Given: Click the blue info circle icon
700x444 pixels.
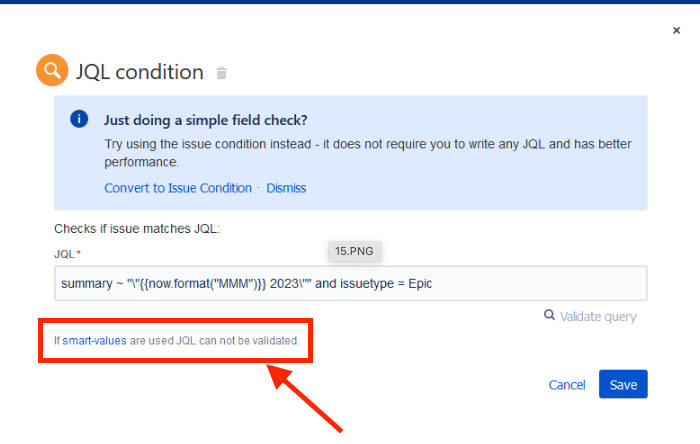Looking at the screenshot, I should point(79,119).
